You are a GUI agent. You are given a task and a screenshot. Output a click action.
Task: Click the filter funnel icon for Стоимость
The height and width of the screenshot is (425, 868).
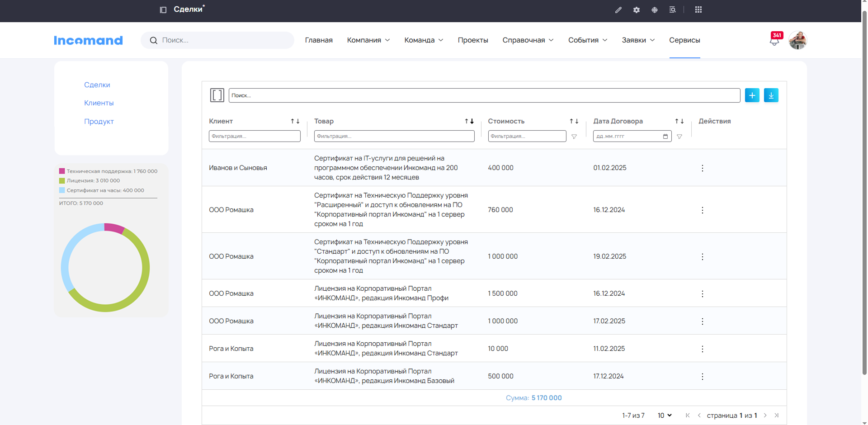tap(574, 137)
